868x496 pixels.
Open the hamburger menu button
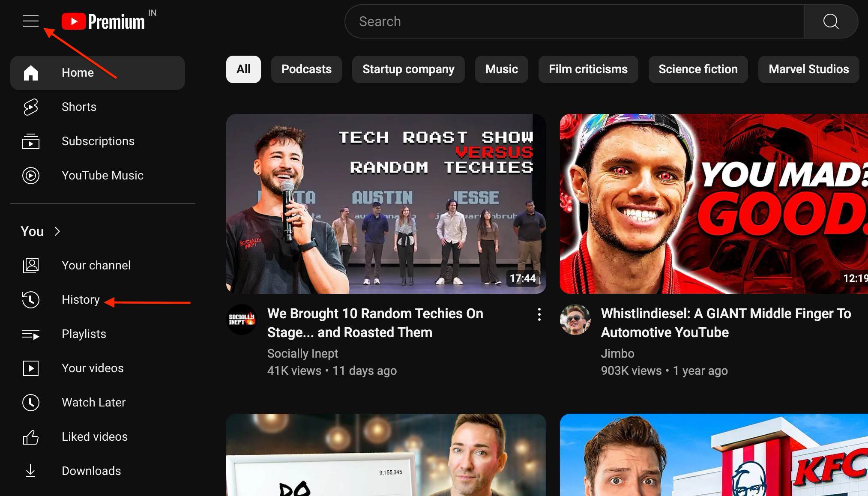click(x=31, y=21)
